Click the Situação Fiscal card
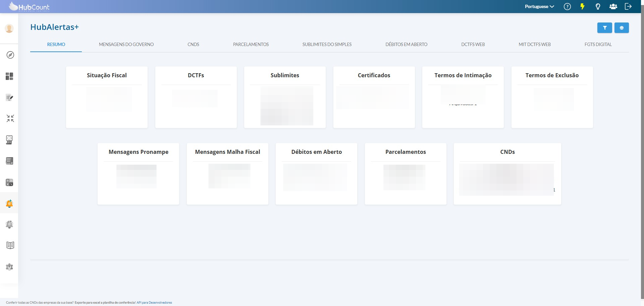Image resolution: width=644 pixels, height=306 pixels. tap(107, 97)
